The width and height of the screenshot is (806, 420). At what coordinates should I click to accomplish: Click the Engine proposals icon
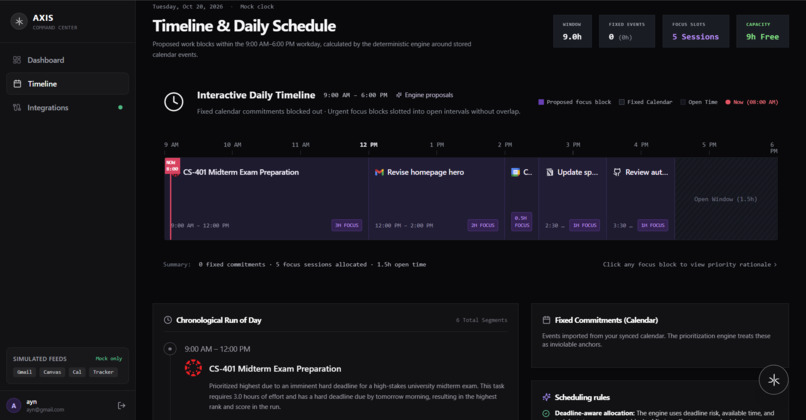399,95
